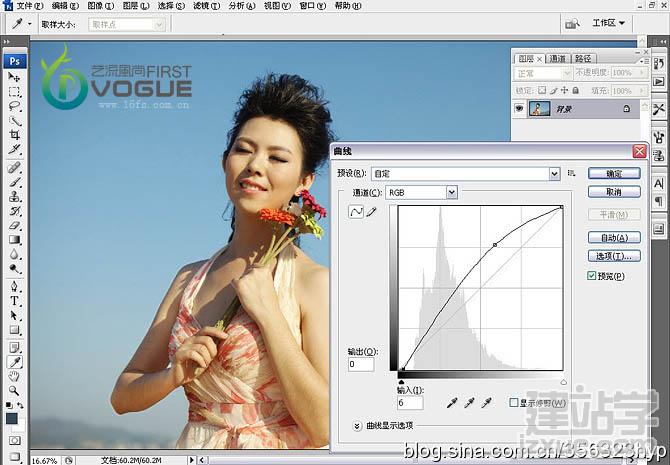Open 不透明度 opacity slider arrow

(642, 73)
